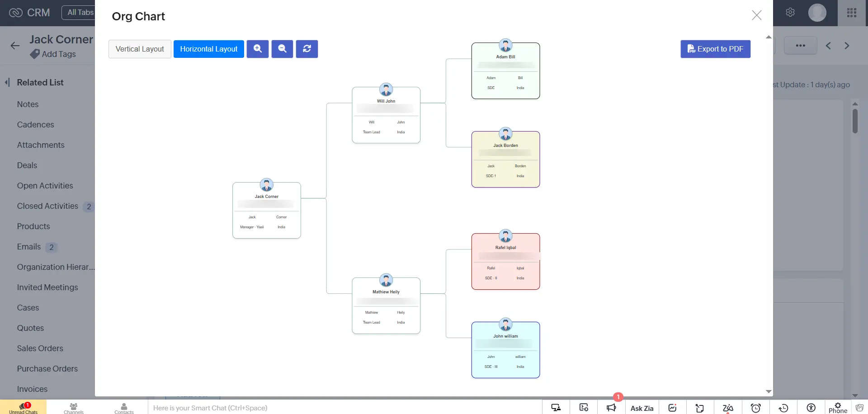Open the Contacts chat panel
The height and width of the screenshot is (414, 868).
point(124,408)
